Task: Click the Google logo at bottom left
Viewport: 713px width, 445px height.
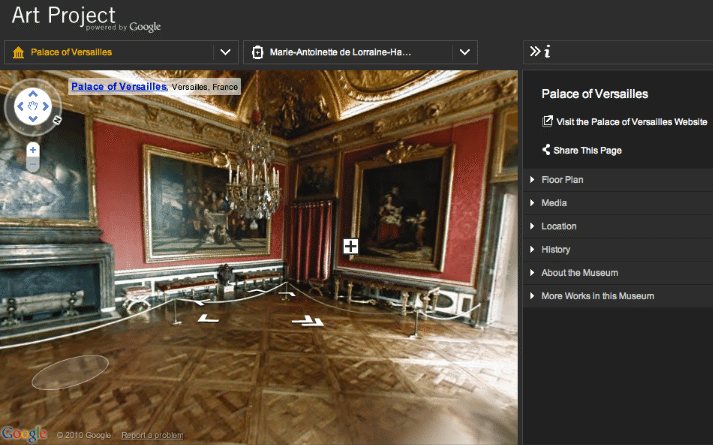Action: [x=24, y=434]
